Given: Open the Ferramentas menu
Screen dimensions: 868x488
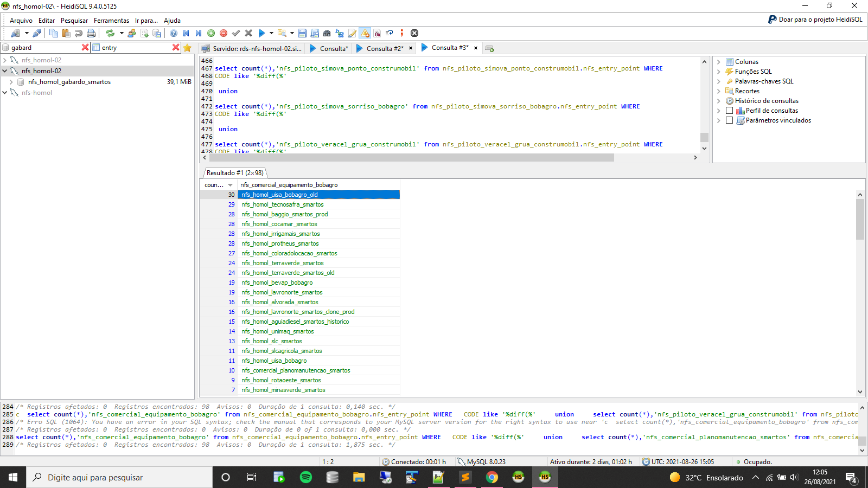Looking at the screenshot, I should pyautogui.click(x=111, y=21).
